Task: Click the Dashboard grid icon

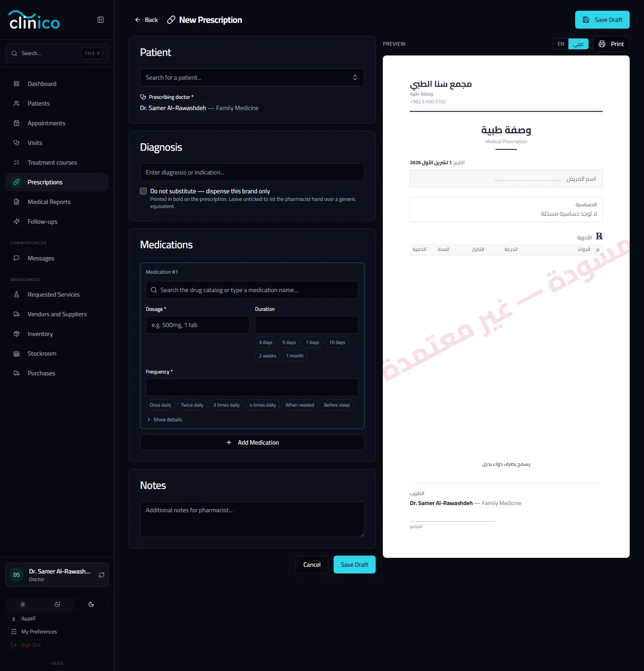Action: 17,84
